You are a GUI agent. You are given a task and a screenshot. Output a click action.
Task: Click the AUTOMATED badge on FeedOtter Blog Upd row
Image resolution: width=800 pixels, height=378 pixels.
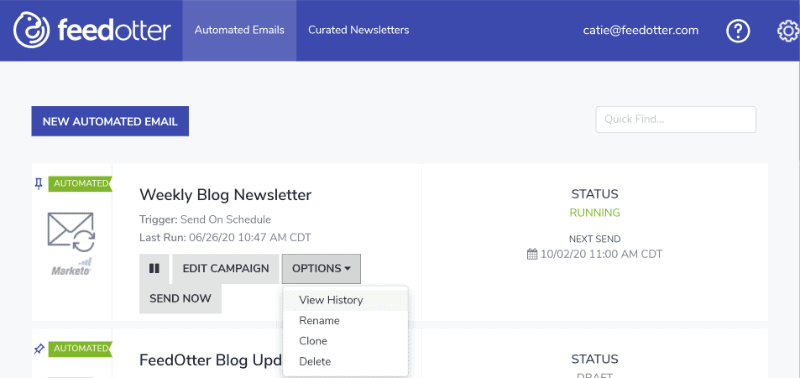(x=80, y=349)
